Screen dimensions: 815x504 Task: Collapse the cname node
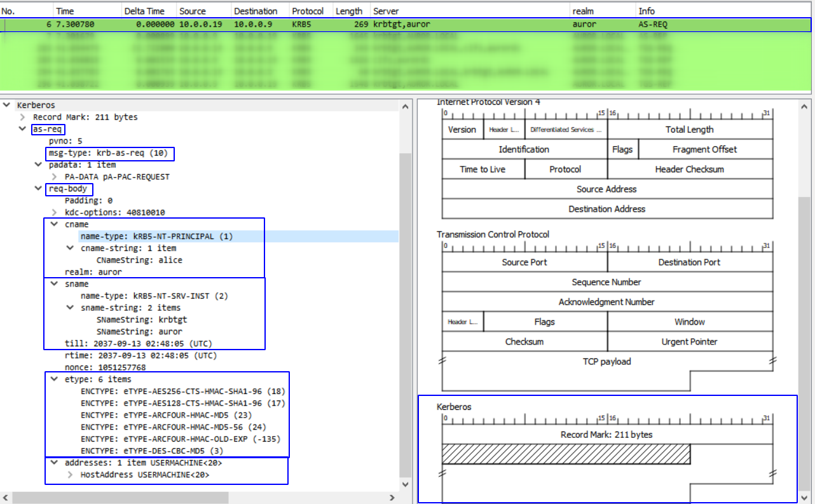[55, 224]
